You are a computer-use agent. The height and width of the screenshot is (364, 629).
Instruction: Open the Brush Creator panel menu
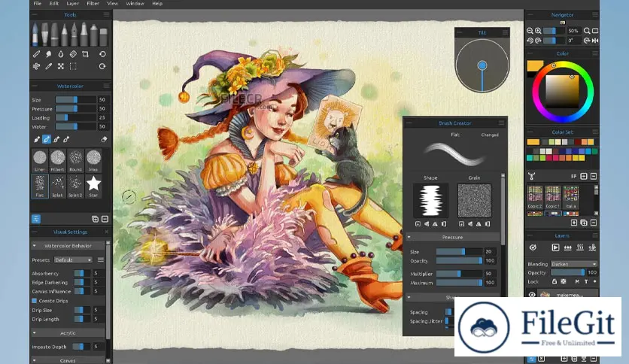tap(501, 123)
